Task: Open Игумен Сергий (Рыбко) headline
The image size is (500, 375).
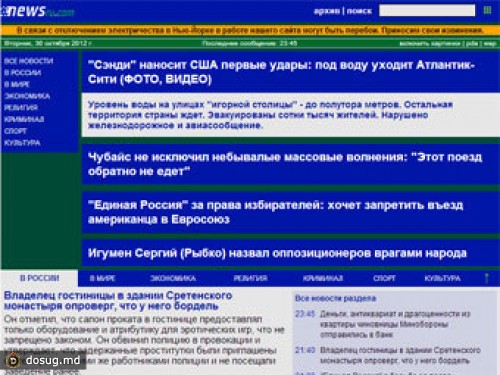Action: pyautogui.click(x=277, y=253)
